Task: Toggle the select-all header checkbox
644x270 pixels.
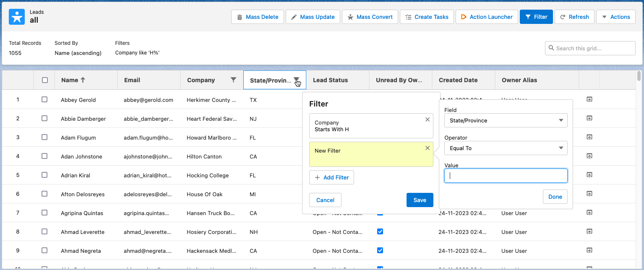Action: coord(45,80)
